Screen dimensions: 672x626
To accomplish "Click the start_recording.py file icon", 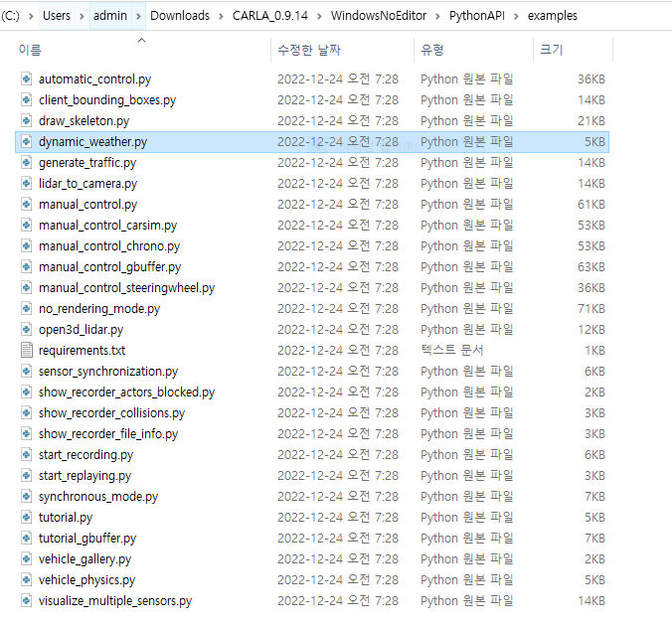I will (x=27, y=455).
